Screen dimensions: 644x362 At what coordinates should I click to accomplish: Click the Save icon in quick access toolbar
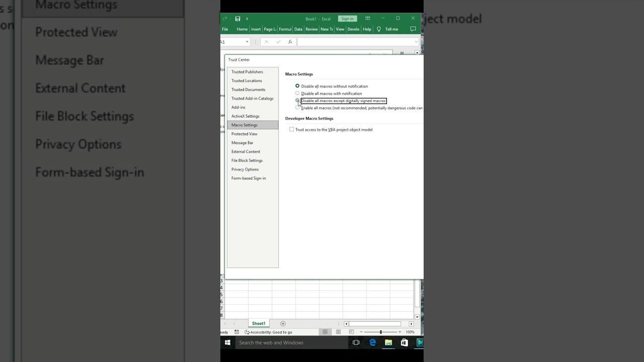click(x=237, y=19)
